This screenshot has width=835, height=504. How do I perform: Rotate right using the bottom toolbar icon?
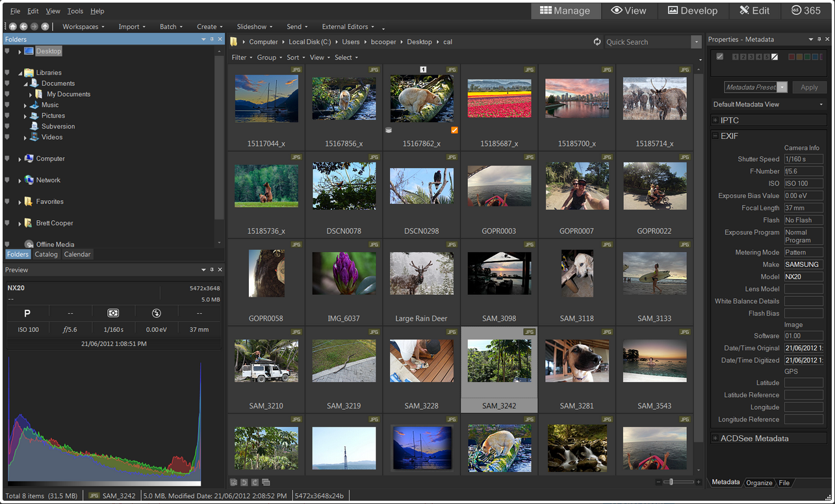(255, 482)
